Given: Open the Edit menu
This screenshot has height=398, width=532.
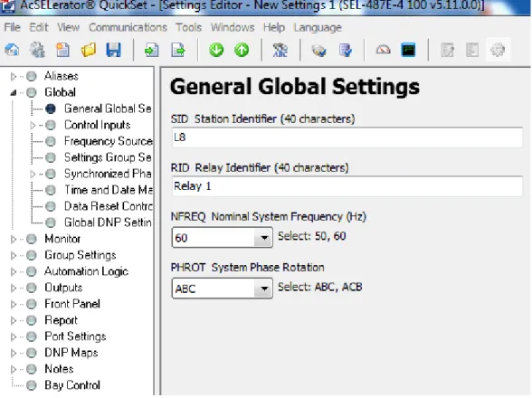Looking at the screenshot, I should pyautogui.click(x=39, y=27).
